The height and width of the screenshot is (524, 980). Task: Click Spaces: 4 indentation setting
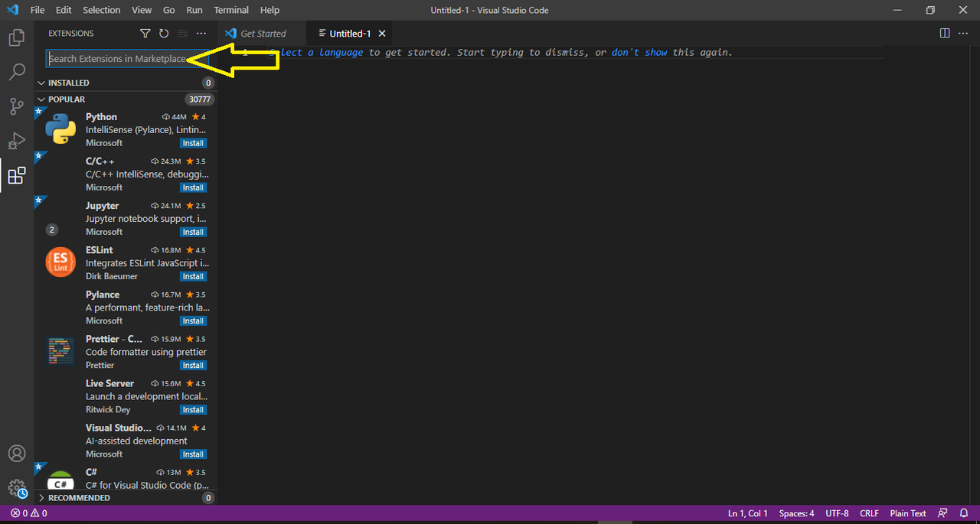[796, 513]
